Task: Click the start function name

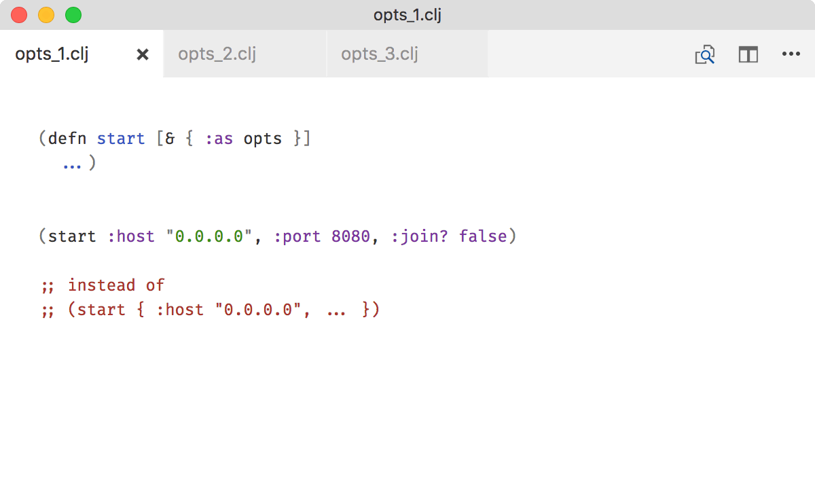Action: pyautogui.click(x=121, y=138)
